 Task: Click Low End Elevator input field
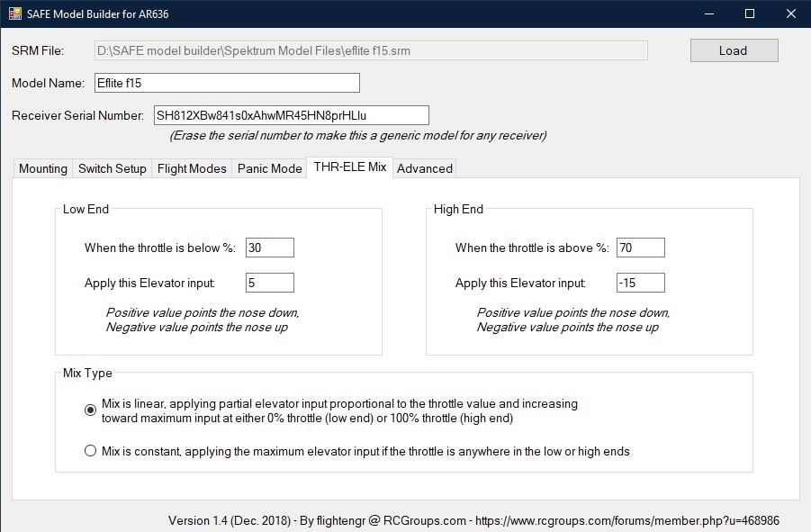(x=270, y=283)
